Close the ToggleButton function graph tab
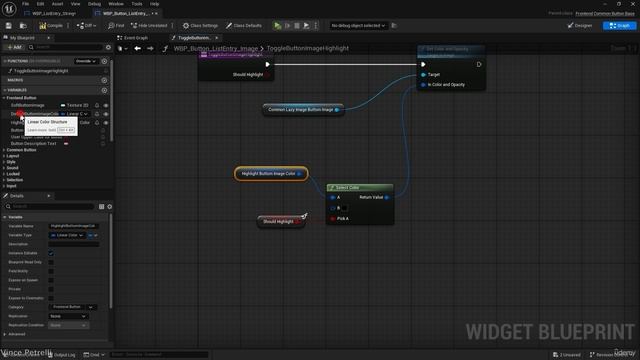Viewport: 640px width, 360px height. coord(217,38)
